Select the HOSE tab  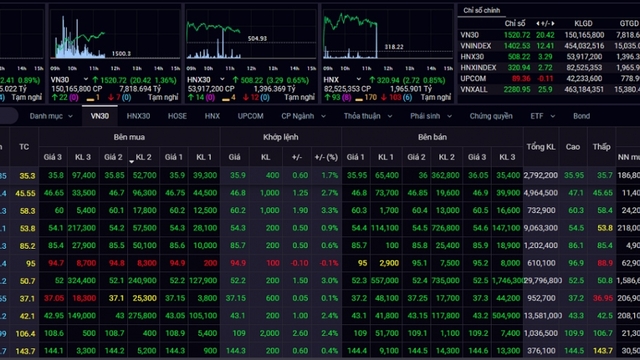[177, 116]
